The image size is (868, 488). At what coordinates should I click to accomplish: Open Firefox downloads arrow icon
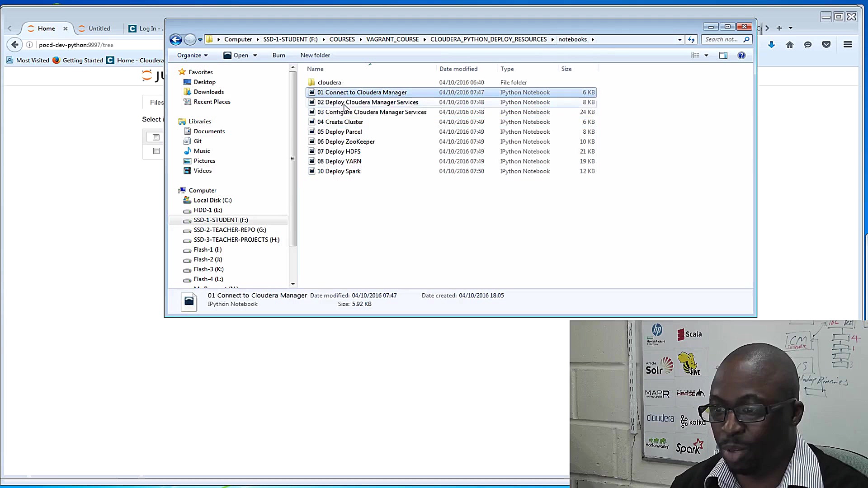pyautogui.click(x=772, y=45)
